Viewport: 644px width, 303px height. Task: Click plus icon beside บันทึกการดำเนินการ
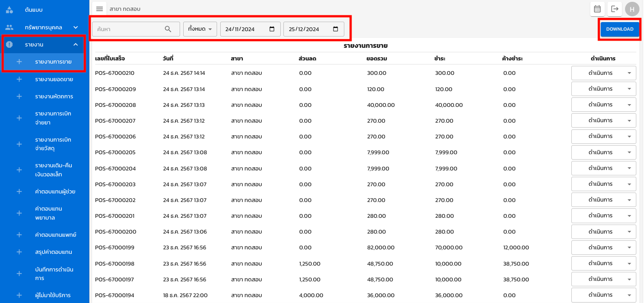click(19, 274)
